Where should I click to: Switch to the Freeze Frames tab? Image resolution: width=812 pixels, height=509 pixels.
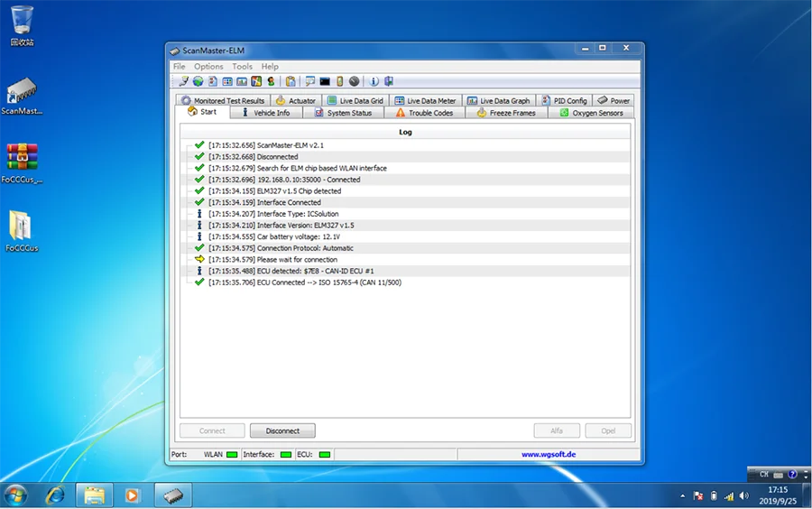pos(506,113)
